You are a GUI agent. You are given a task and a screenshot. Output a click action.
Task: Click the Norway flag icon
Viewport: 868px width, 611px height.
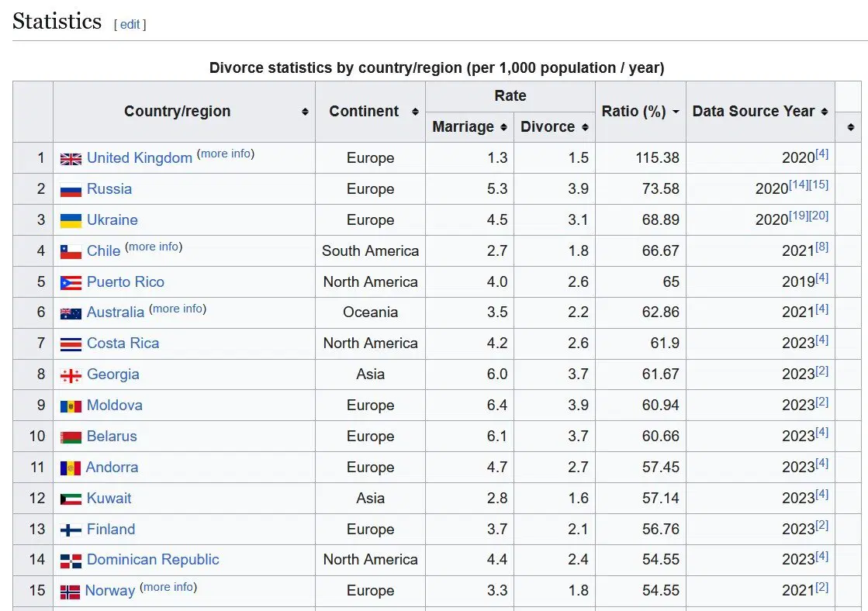[x=70, y=592]
